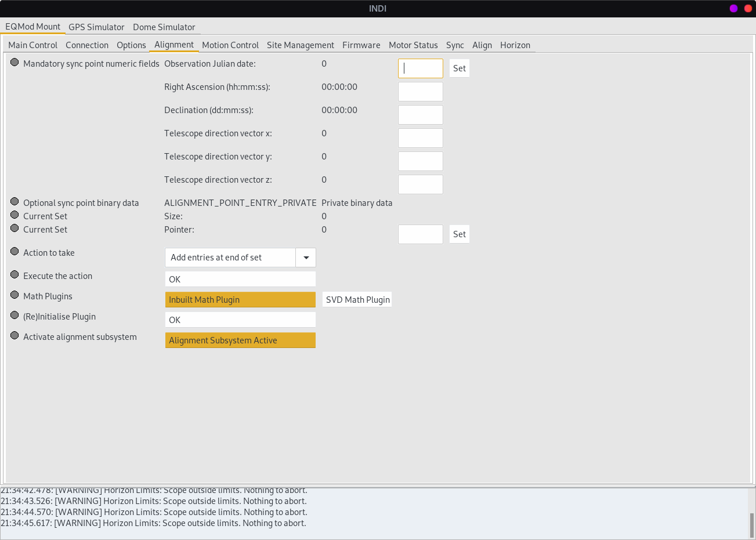Switch to the Options tab
This screenshot has width=756, height=540.
coord(131,45)
